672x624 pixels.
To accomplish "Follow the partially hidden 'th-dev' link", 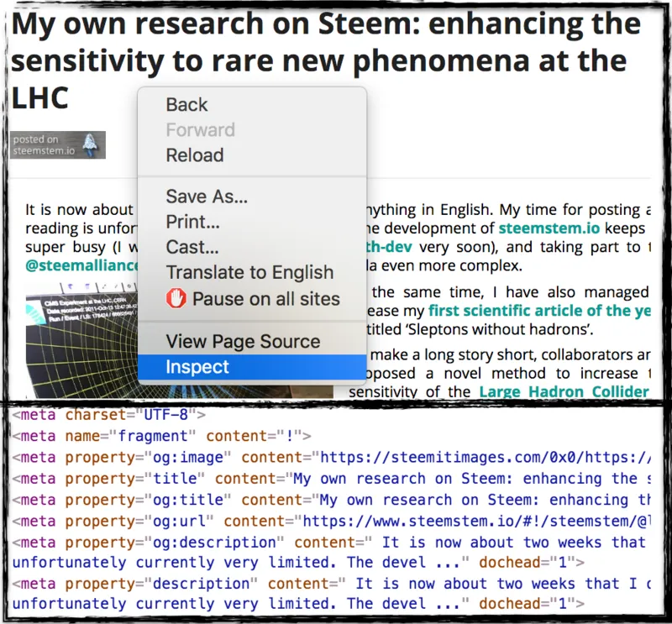I will [x=389, y=247].
